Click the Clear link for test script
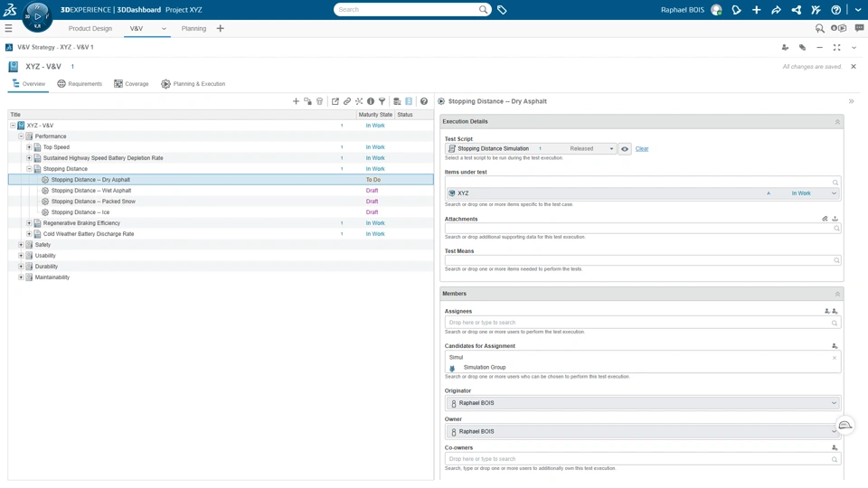 click(642, 149)
